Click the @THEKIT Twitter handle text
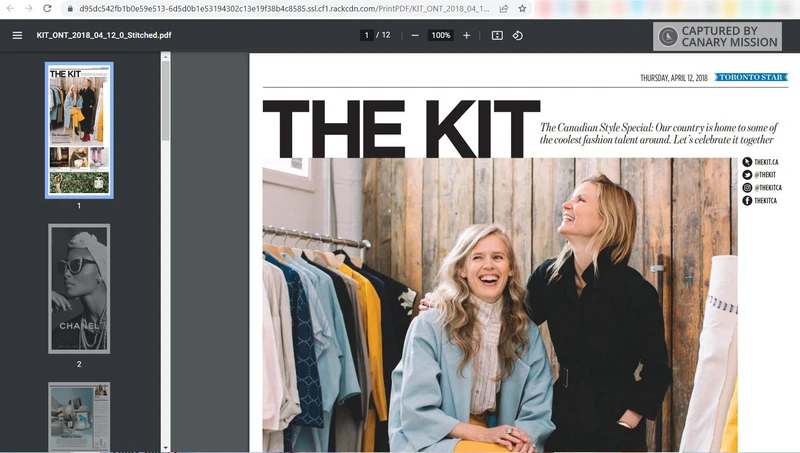This screenshot has width=800, height=453. (x=765, y=175)
